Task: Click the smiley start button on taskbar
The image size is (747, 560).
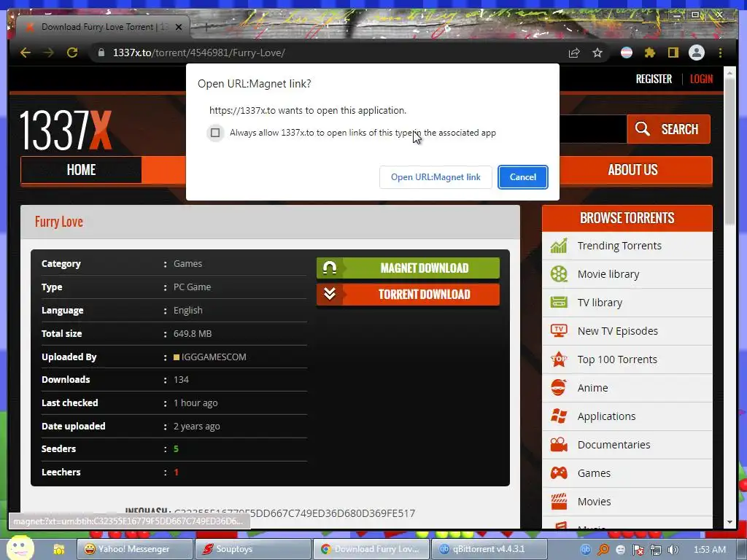Action: (x=20, y=548)
